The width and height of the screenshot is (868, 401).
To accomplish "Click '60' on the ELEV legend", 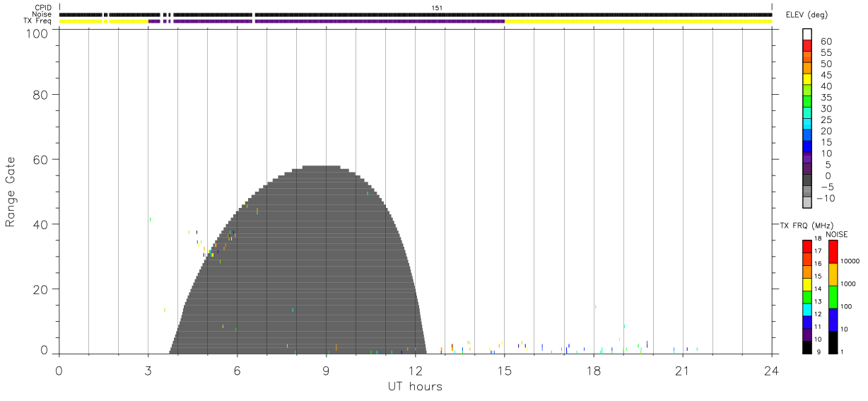I will click(x=826, y=41).
